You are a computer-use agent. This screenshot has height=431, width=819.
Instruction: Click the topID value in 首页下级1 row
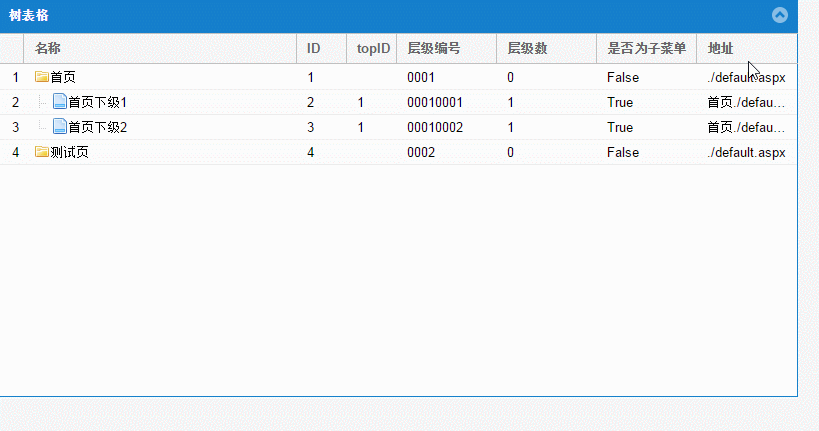pos(360,102)
